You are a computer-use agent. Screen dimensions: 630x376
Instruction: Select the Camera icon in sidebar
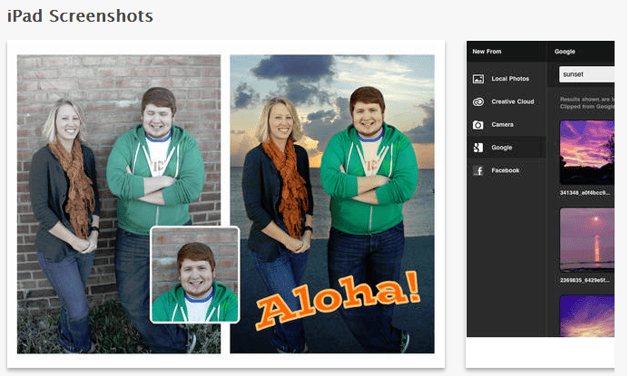(x=478, y=125)
